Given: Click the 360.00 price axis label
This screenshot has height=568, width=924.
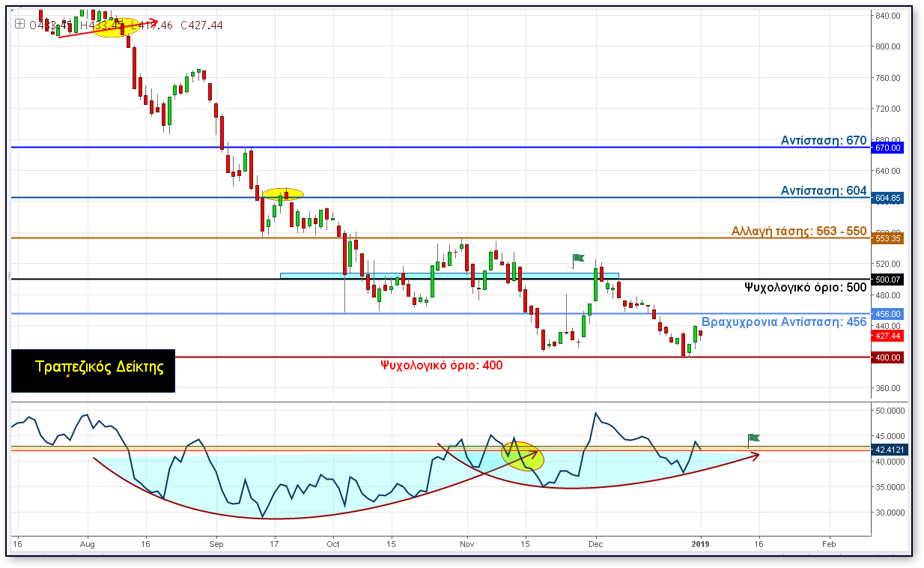Looking at the screenshot, I should [887, 388].
